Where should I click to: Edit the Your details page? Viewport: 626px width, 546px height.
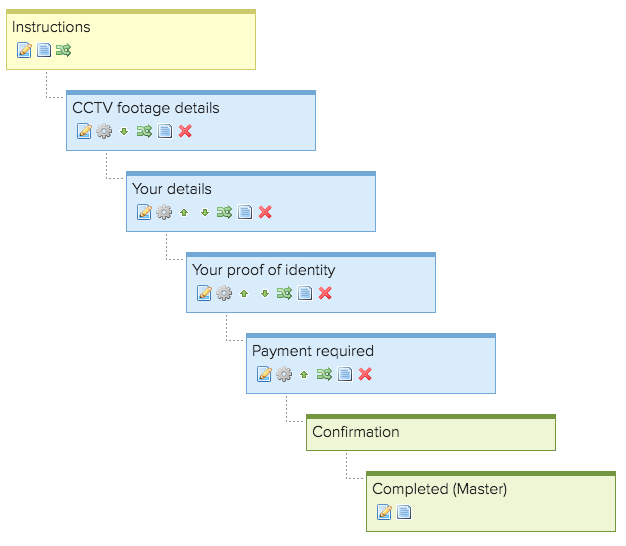tap(144, 212)
